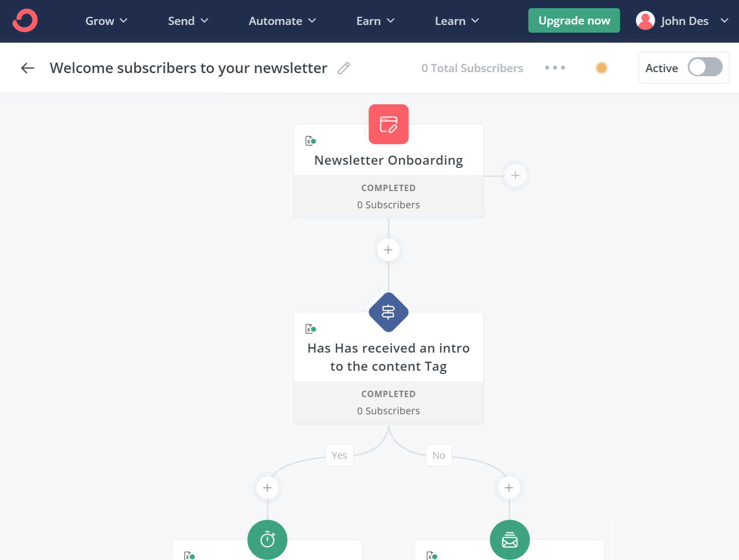Click 0 Subscribers under the Tag condition
The width and height of the screenshot is (739, 560).
(x=388, y=411)
